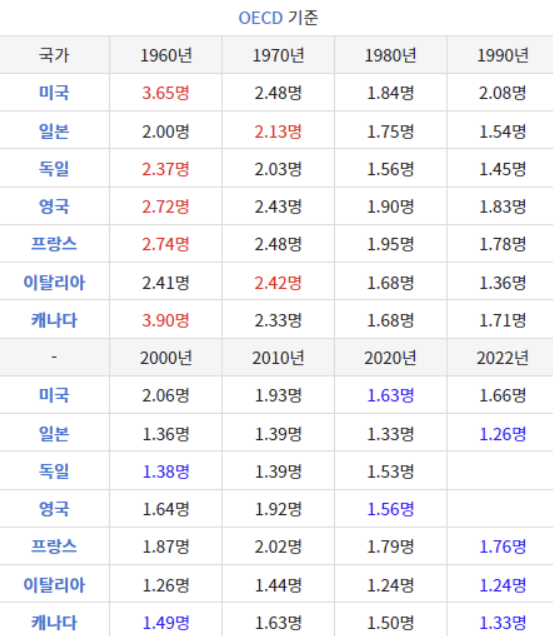
Task: Select the 1.92명 cell
Action: point(278,509)
